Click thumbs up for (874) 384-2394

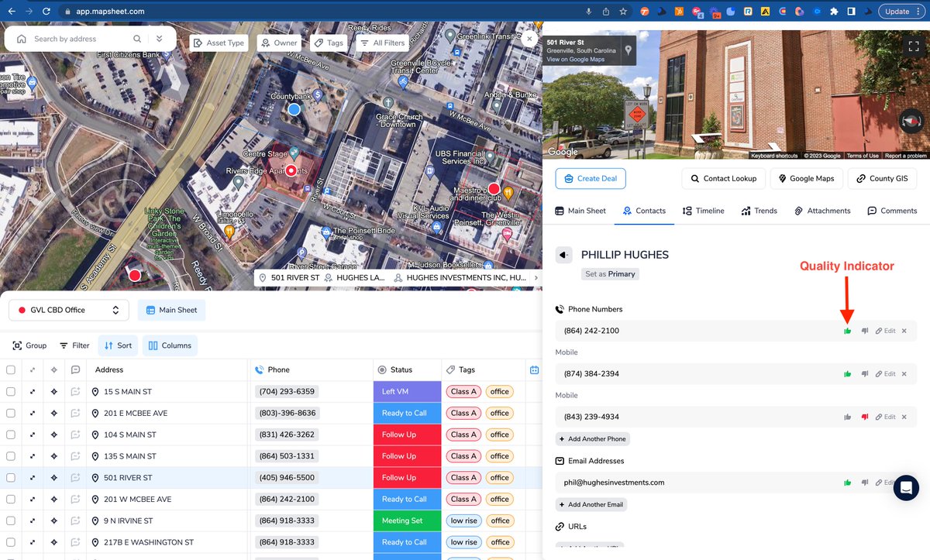pyautogui.click(x=848, y=374)
